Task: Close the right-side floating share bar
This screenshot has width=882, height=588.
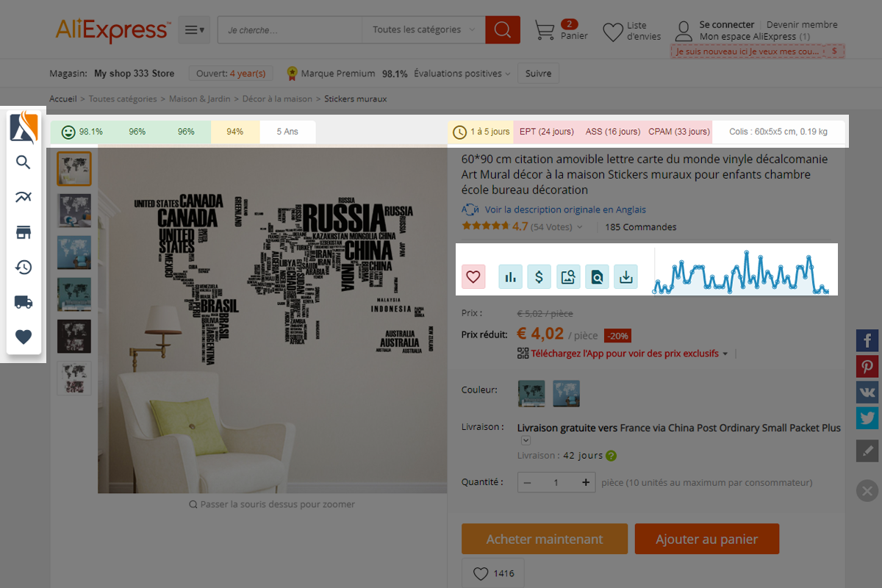Action: [867, 490]
